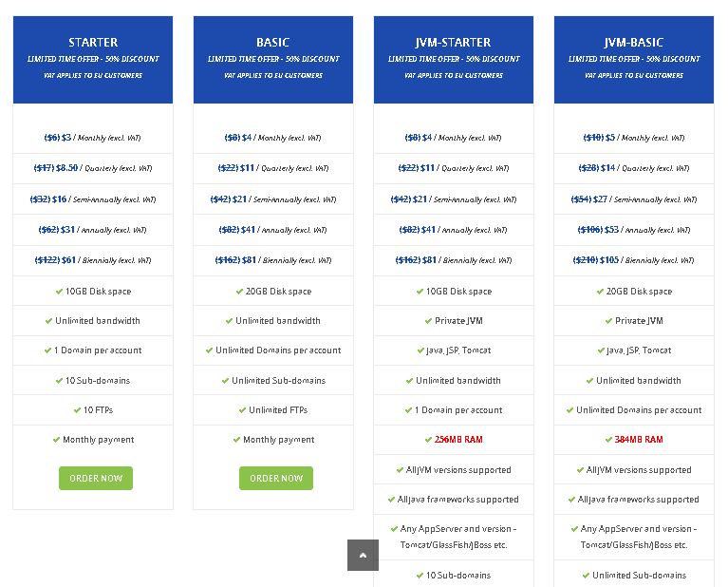Click the $8.50 Quarterly price in Starter
728x587 pixels.
66,168
